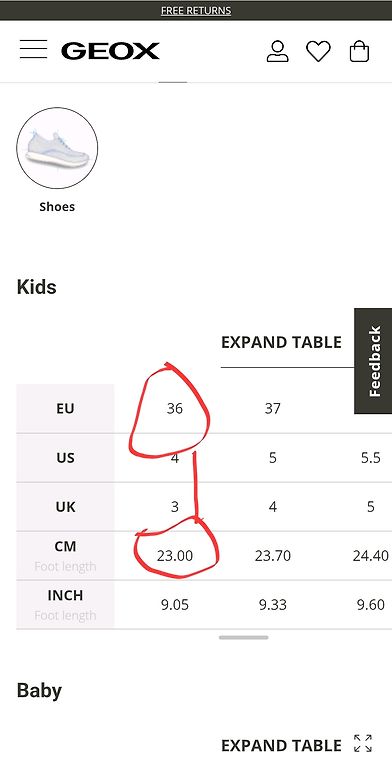Click the 23.70 CM foot length value
The height and width of the screenshot is (768, 392).
[x=272, y=556]
